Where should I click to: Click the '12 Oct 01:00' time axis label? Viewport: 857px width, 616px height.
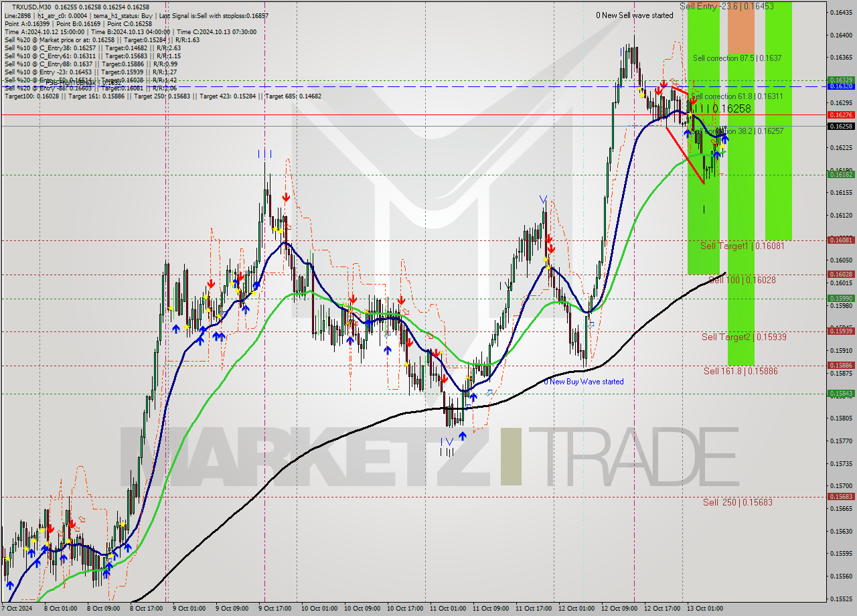(x=576, y=609)
